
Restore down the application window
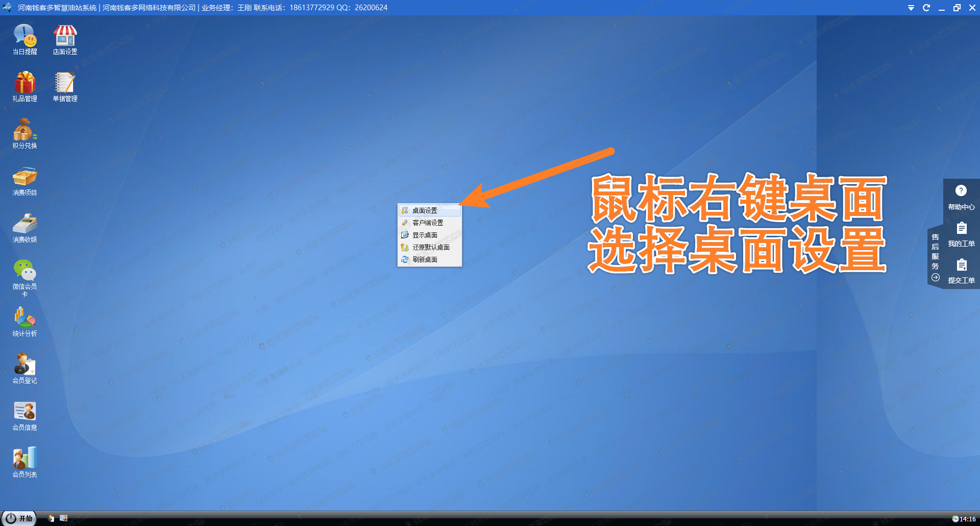[x=957, y=8]
